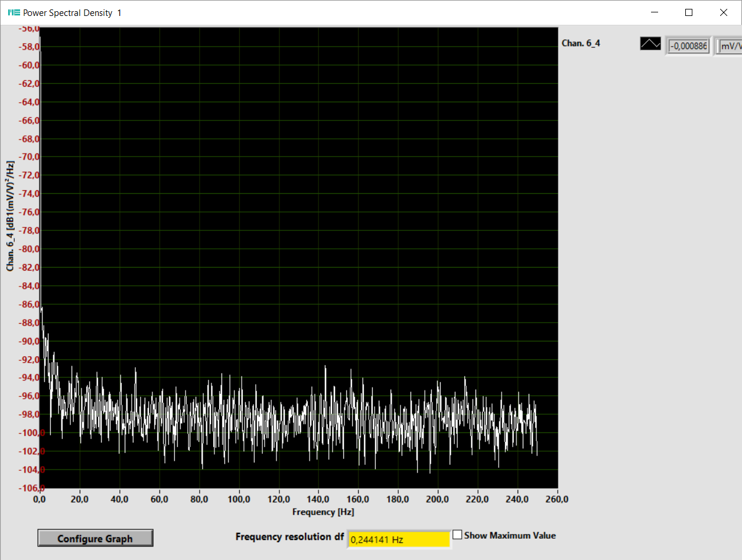The height and width of the screenshot is (560, 742).
Task: Maximize the Power Spectral Density window
Action: pyautogui.click(x=689, y=12)
